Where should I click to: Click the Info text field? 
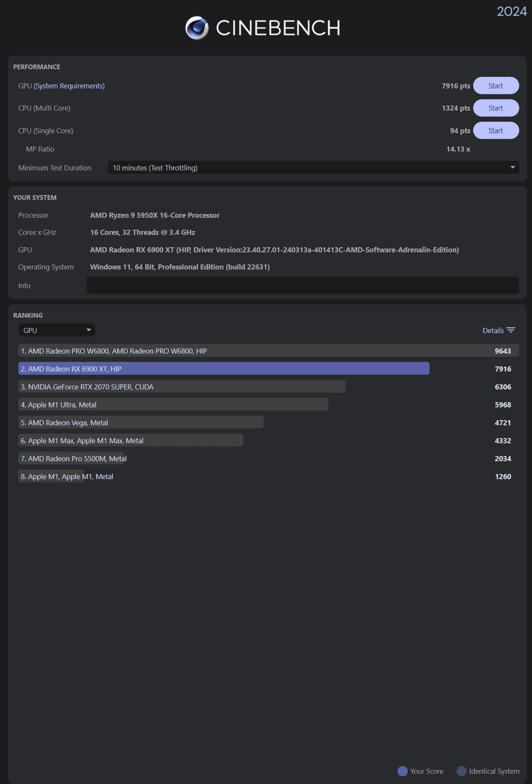point(303,285)
